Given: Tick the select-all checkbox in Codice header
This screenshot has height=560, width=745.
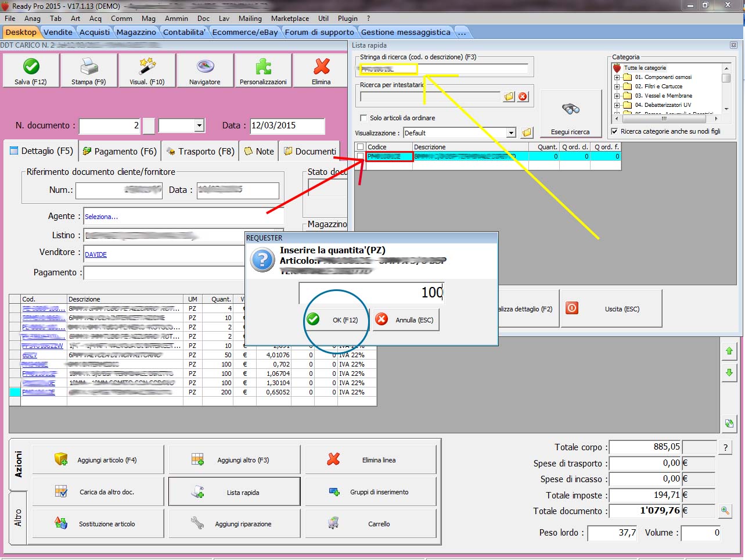Looking at the screenshot, I should [360, 147].
